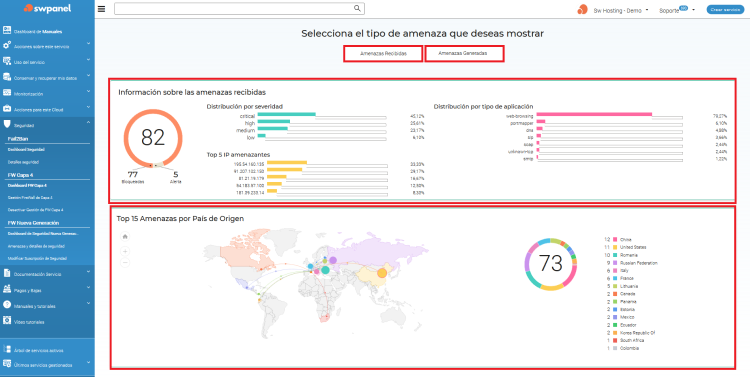Click the Soporte notification badge
Image resolution: width=750 pixels, height=377 pixels.
[x=684, y=8]
